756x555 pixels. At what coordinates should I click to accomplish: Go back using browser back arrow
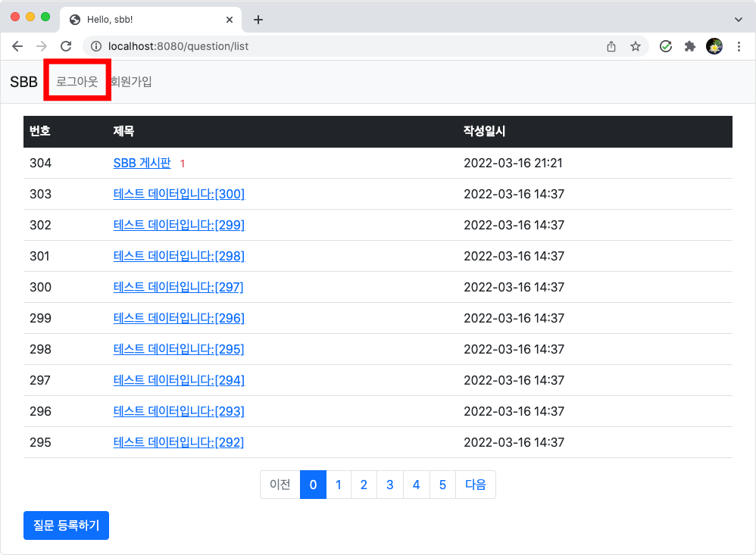pyautogui.click(x=17, y=46)
